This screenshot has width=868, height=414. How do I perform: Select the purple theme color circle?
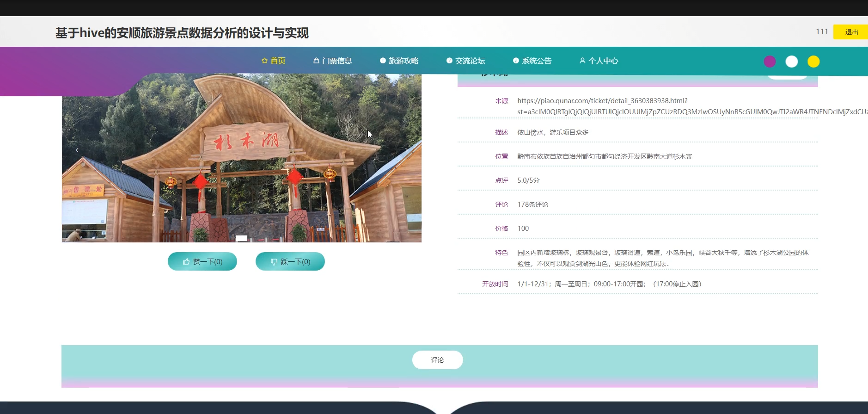(770, 62)
